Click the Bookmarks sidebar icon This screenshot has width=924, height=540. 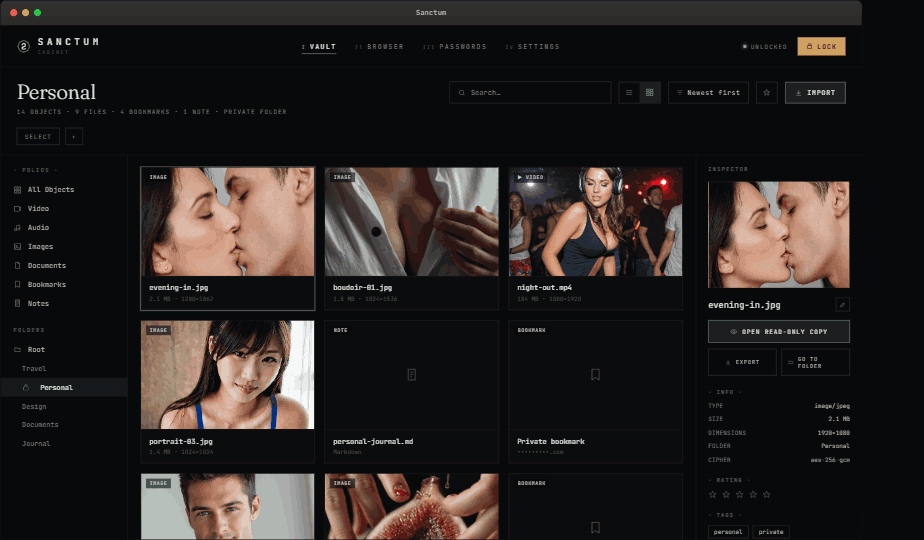[18, 284]
